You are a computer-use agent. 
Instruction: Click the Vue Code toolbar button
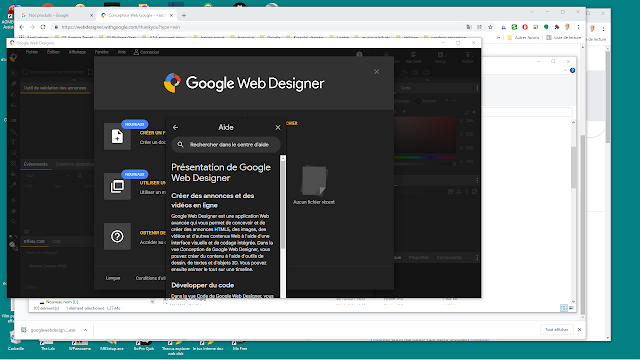(x=413, y=57)
